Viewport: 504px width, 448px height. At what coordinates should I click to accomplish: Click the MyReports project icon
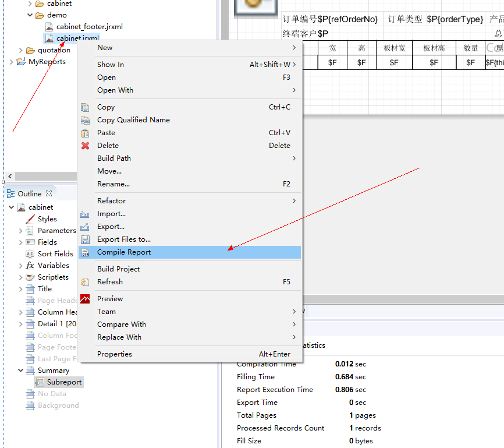click(x=21, y=62)
